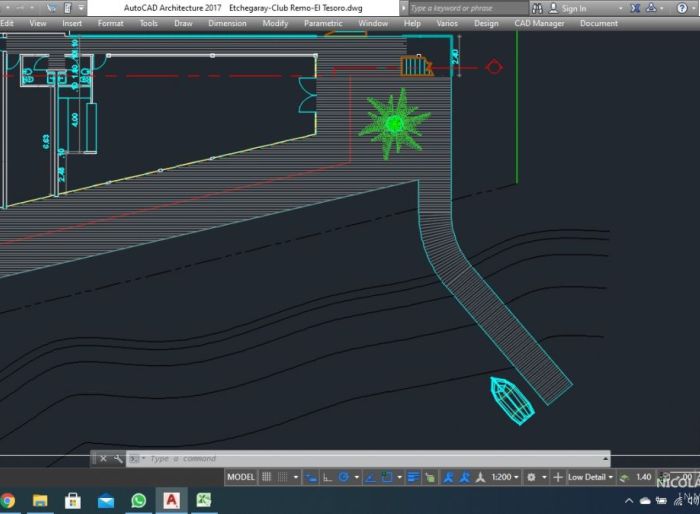Toggle the drawing grid display
Viewport: 700px width, 514px height.
[267, 477]
